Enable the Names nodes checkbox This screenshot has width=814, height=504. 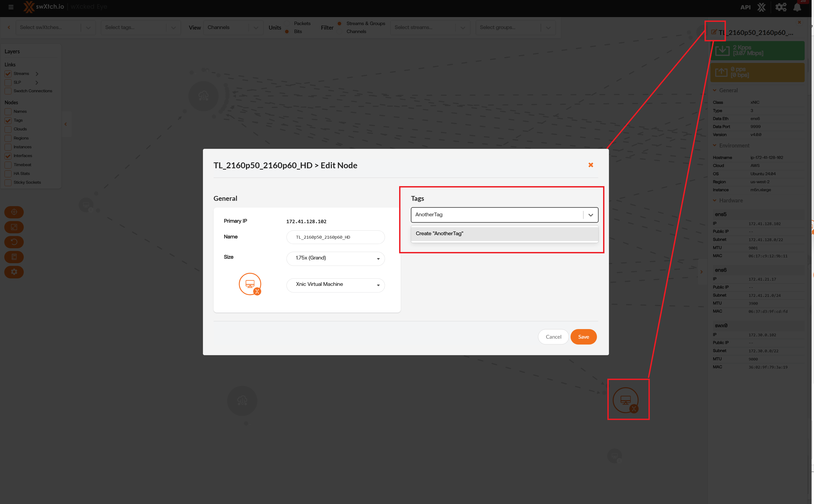coord(8,112)
